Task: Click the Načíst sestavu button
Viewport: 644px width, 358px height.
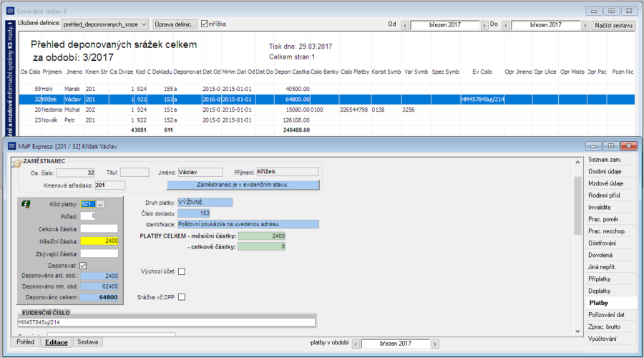Action: pyautogui.click(x=613, y=26)
